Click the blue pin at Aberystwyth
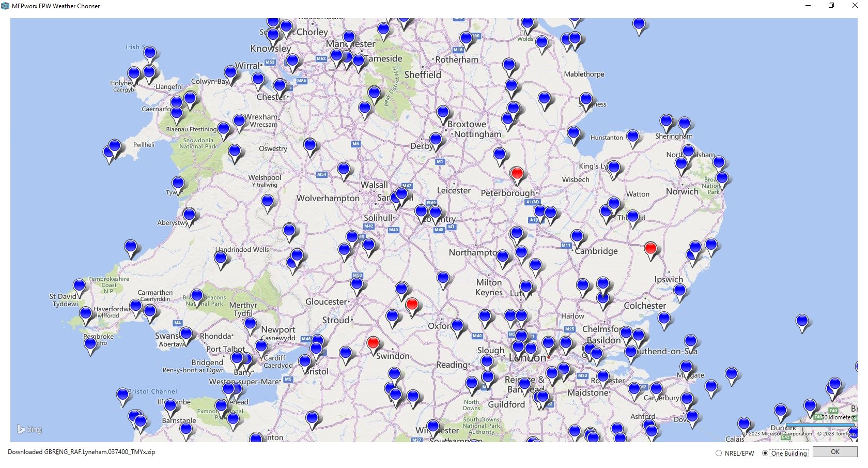This screenshot has width=868, height=468. click(x=189, y=217)
